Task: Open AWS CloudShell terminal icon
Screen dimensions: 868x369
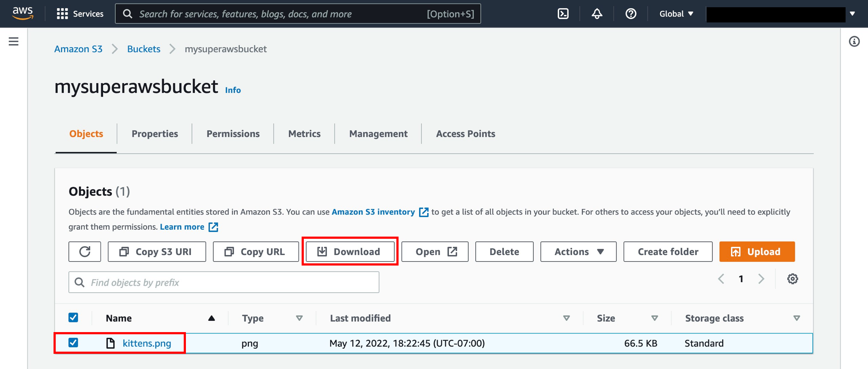Action: point(563,14)
